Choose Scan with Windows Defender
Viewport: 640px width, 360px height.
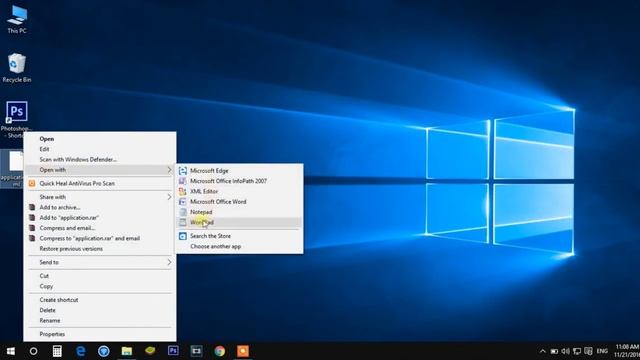coord(100,160)
